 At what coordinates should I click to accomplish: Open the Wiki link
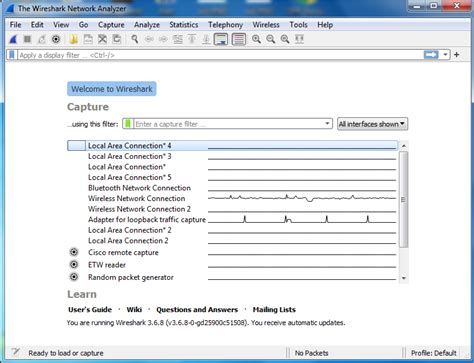click(x=134, y=310)
